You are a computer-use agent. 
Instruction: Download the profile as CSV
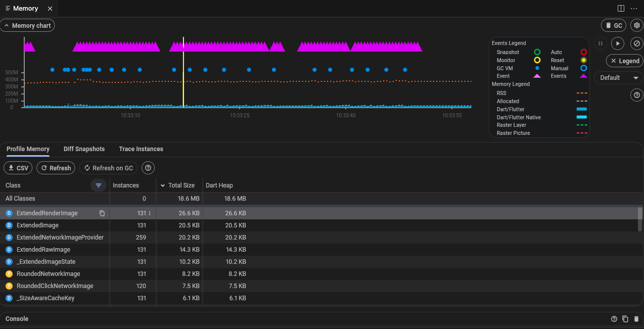point(18,168)
